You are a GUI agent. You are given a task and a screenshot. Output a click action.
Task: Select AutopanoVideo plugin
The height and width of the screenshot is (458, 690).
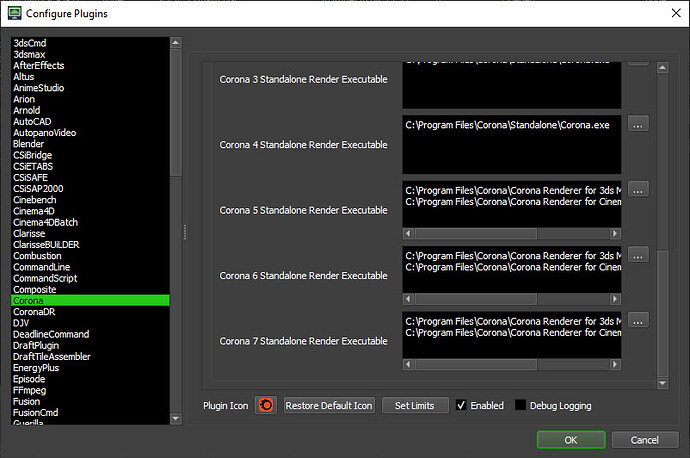pyautogui.click(x=90, y=133)
